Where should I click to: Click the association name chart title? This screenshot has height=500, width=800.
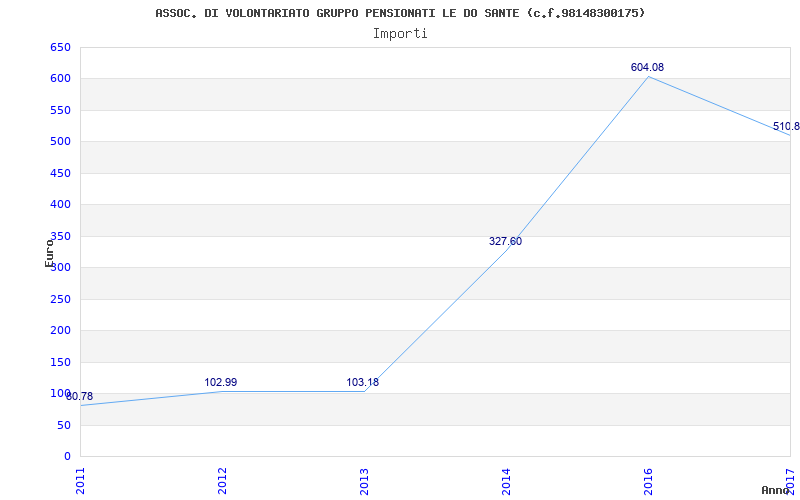tap(400, 13)
